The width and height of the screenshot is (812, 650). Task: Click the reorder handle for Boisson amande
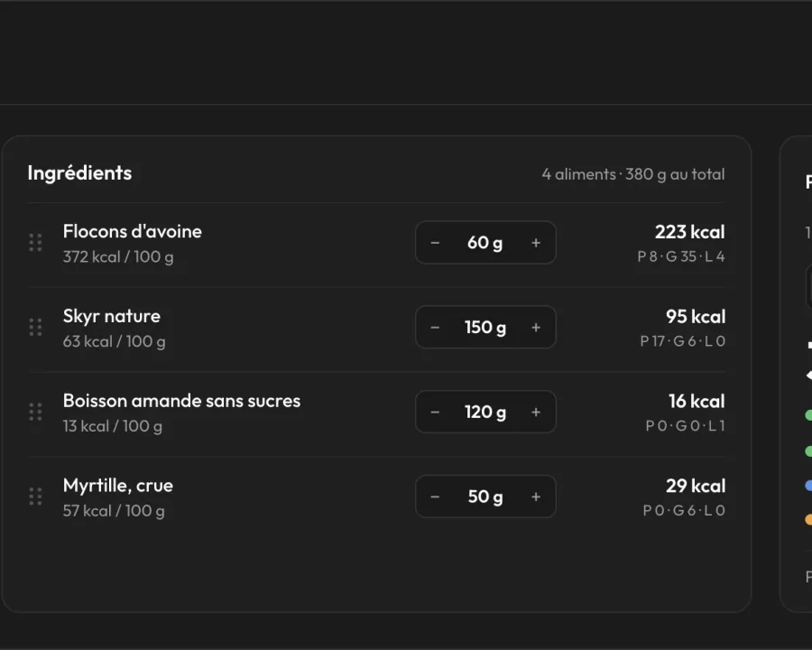point(35,412)
